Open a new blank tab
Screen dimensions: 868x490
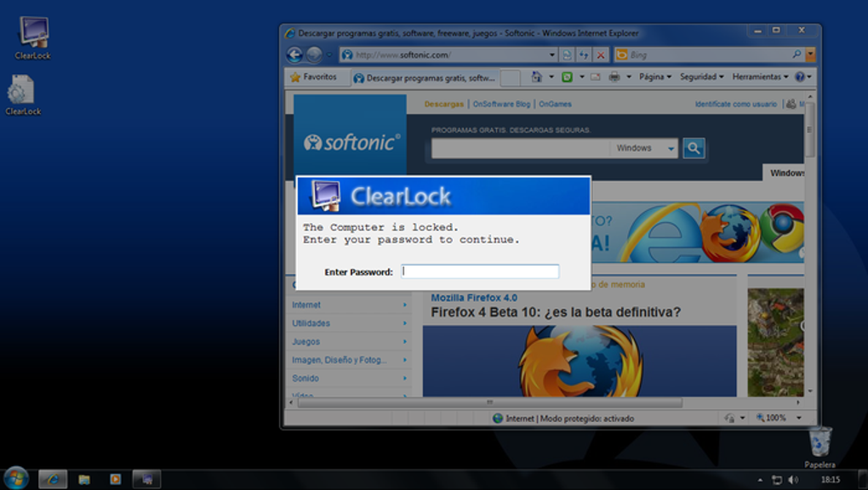[x=510, y=78]
